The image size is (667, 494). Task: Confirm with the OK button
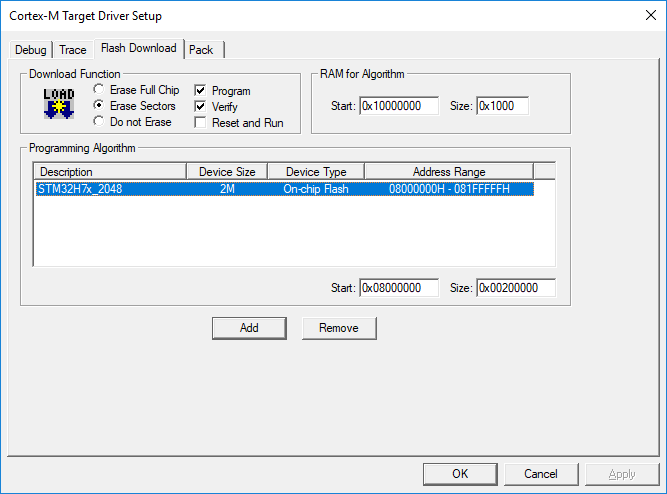[460, 474]
